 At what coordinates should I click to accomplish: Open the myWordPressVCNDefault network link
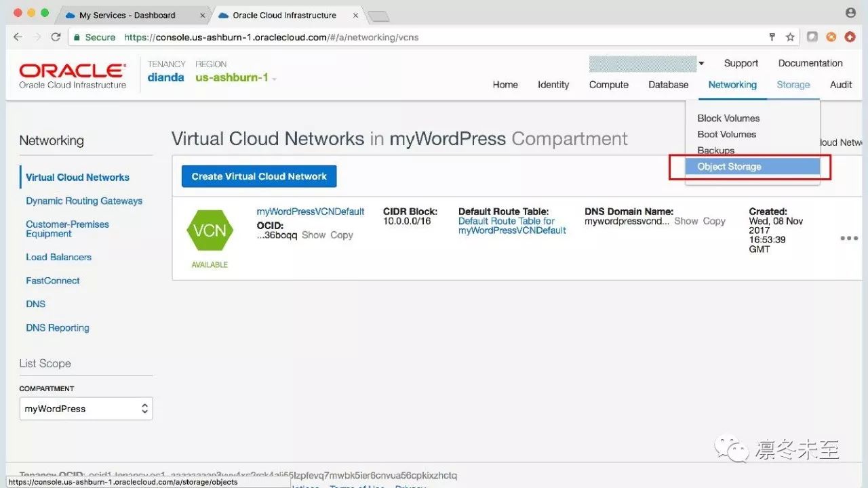(x=311, y=211)
